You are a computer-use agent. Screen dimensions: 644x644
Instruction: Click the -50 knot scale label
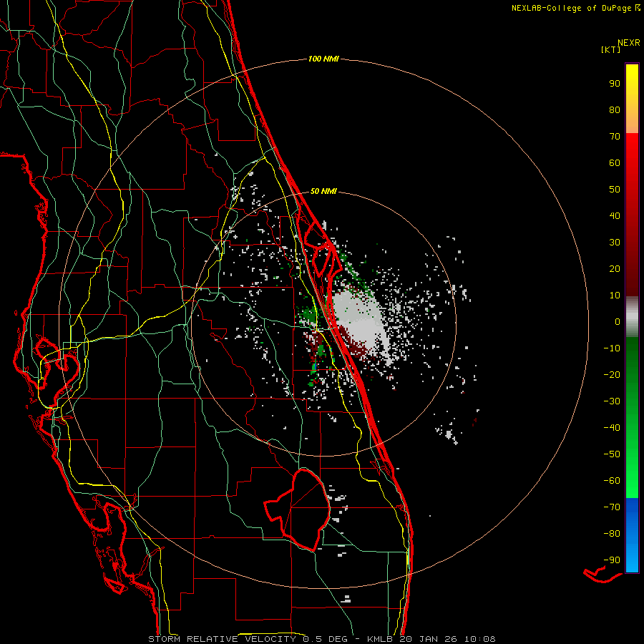pos(612,454)
